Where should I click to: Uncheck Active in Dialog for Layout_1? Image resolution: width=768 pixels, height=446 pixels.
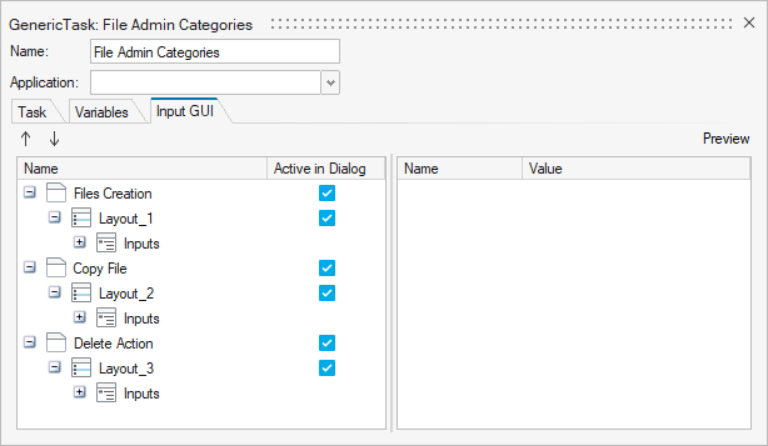[x=327, y=218]
